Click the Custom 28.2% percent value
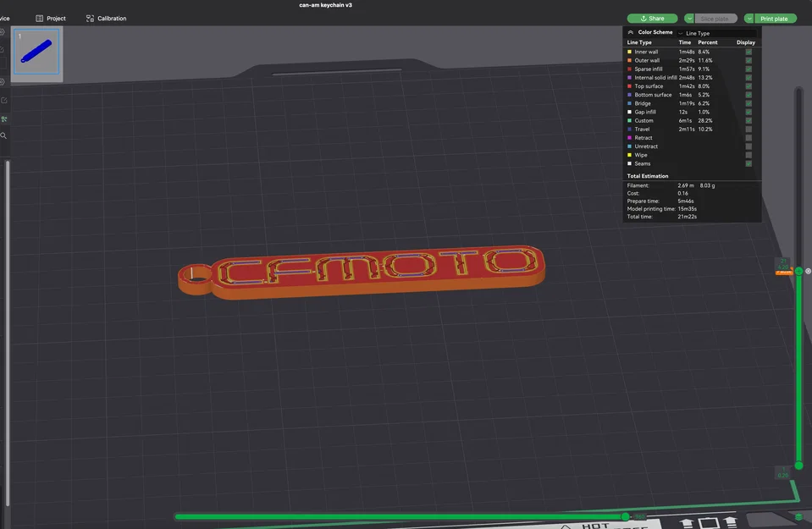 click(705, 120)
